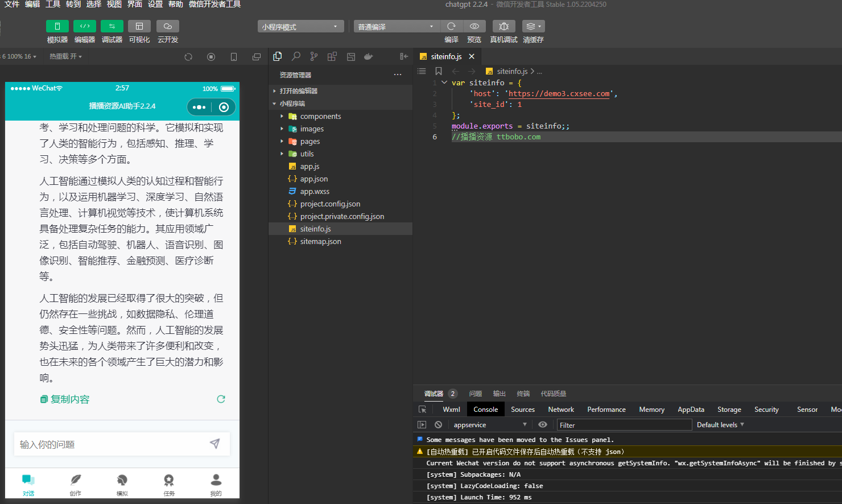The width and height of the screenshot is (842, 504).
Task: Clear the console with the clear icon
Action: [438, 425]
